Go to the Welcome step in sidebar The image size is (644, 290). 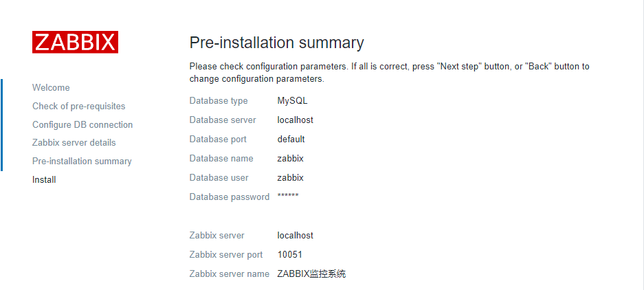51,88
